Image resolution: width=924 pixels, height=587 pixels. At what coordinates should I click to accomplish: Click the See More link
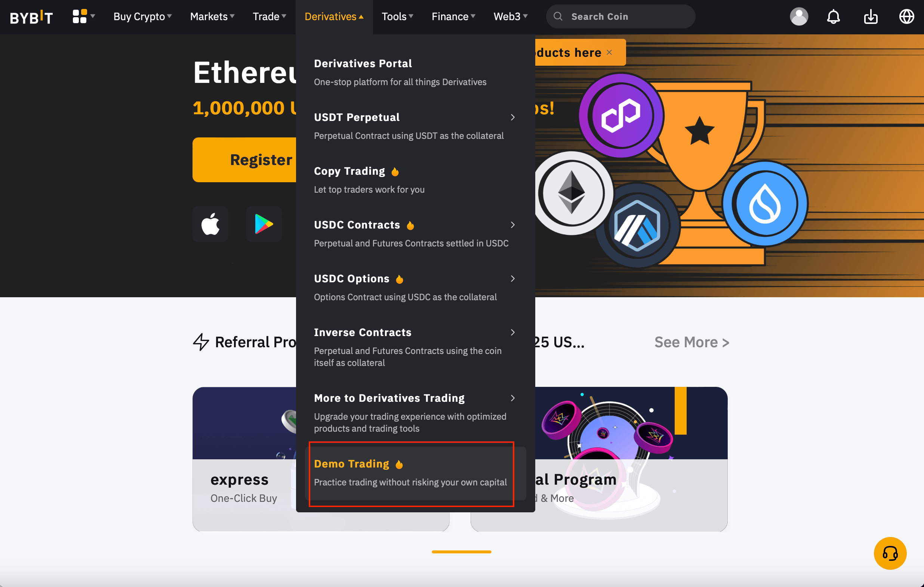[692, 341]
